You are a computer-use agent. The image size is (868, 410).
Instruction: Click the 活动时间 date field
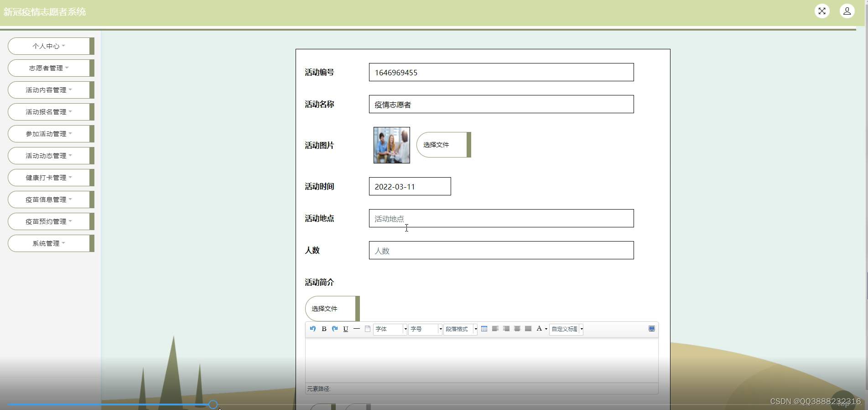point(410,186)
